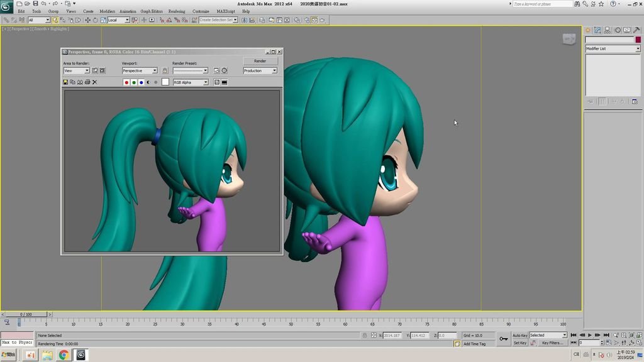This screenshot has width=644, height=362.
Task: Open selection filter All dropdown
Action: pyautogui.click(x=39, y=20)
